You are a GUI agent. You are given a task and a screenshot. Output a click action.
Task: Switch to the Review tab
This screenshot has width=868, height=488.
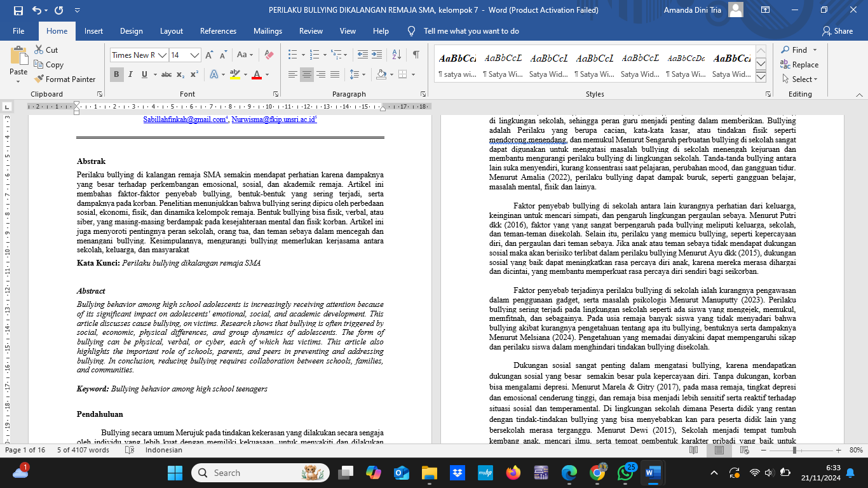point(311,30)
